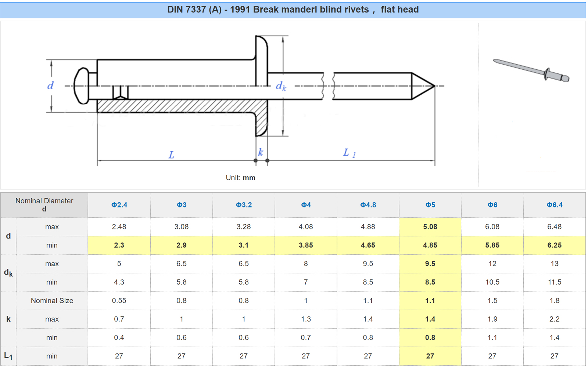Click the 'Unit: mm' caption below the drawing
The image size is (588, 366).
point(240,178)
